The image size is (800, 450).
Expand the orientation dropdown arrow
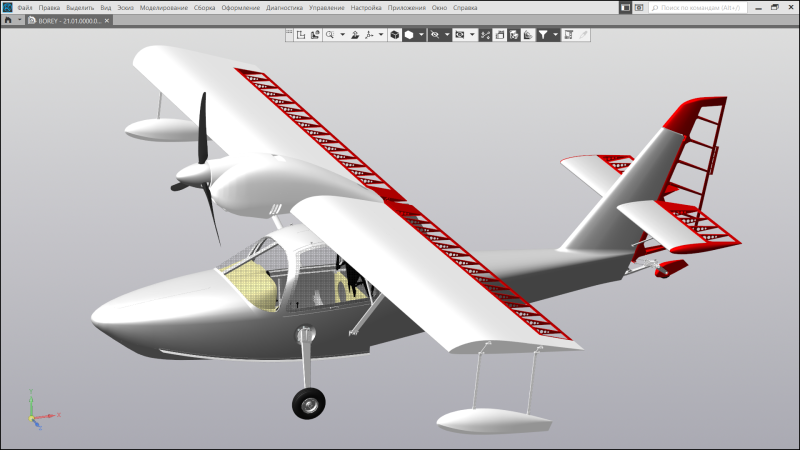click(381, 35)
